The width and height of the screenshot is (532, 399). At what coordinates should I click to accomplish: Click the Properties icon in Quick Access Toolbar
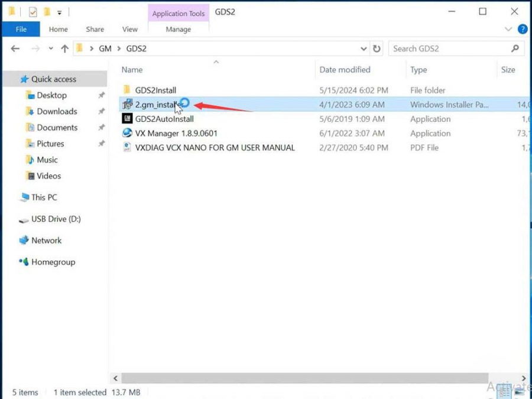(x=33, y=11)
